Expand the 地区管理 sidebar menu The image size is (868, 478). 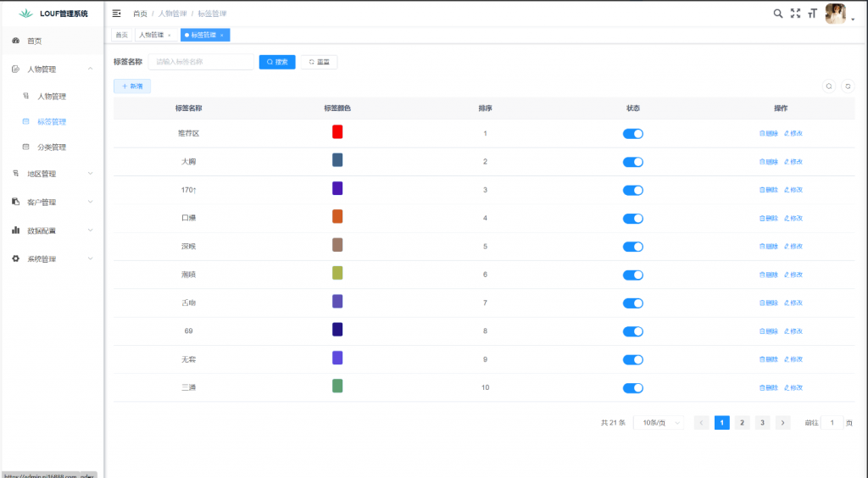point(52,174)
